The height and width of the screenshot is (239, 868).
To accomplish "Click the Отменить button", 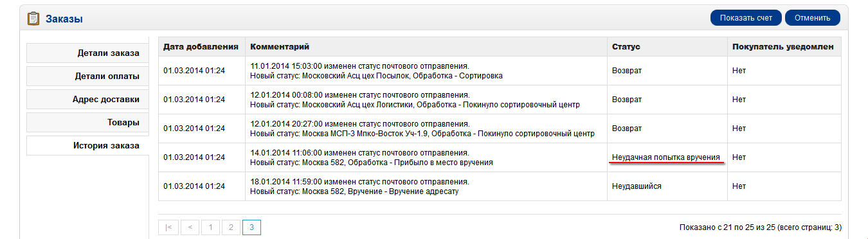I will click(x=813, y=18).
